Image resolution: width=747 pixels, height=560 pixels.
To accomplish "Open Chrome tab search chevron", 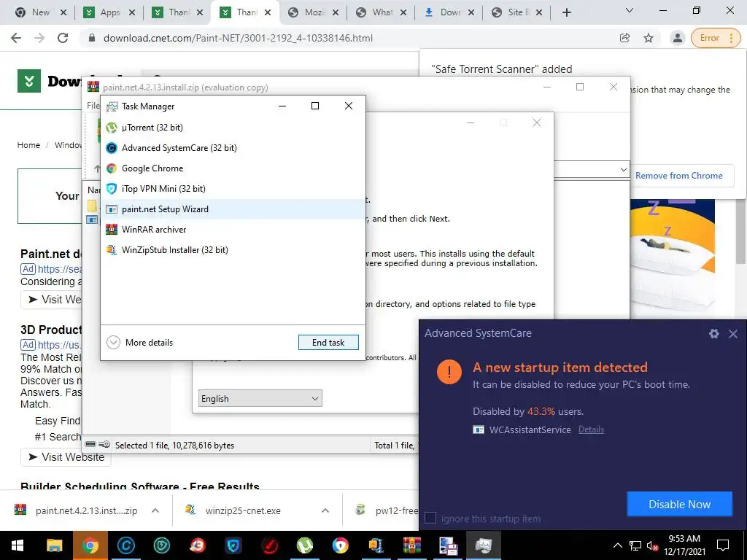I will tap(630, 10).
